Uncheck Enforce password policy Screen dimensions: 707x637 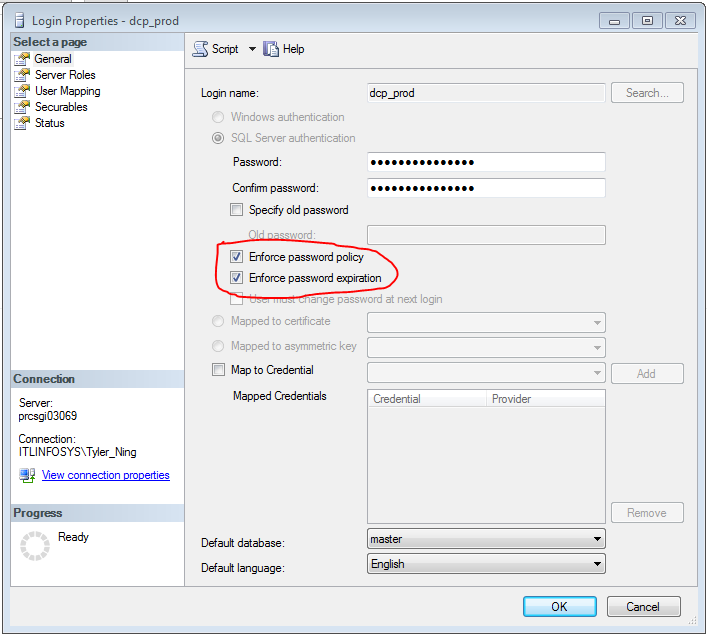pyautogui.click(x=237, y=257)
